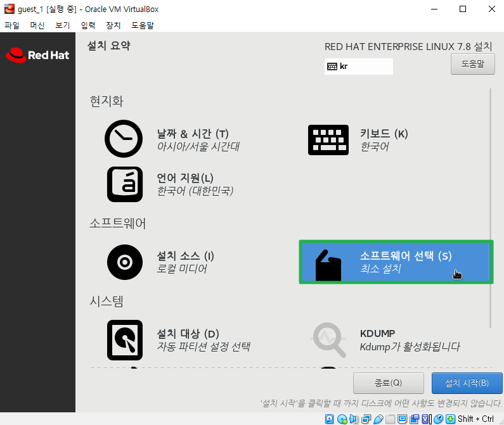Open 언어 지원 (L) language support icon
The height and width of the screenshot is (425, 504).
pos(125,184)
